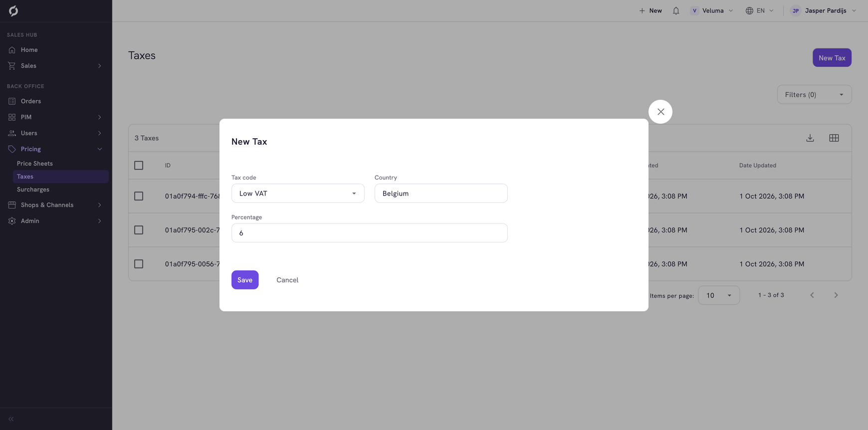Go to the next page arrow
The width and height of the screenshot is (868, 430).
(x=836, y=295)
